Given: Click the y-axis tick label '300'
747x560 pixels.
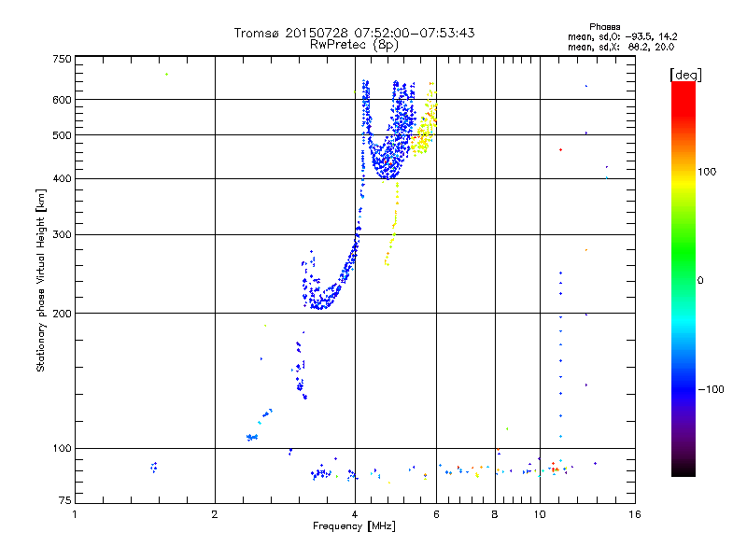Looking at the screenshot, I should tap(62, 235).
